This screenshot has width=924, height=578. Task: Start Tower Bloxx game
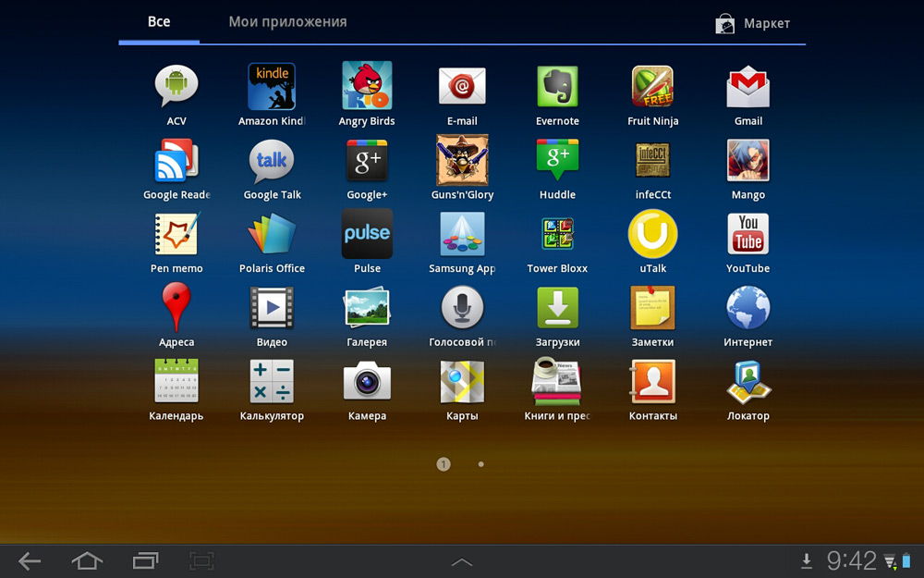tap(557, 234)
